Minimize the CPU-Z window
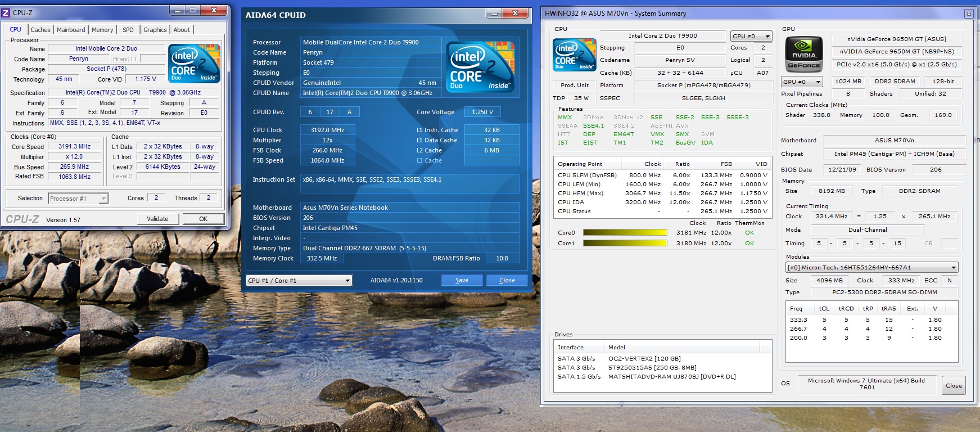Viewport: 980px width, 432px height. pyautogui.click(x=178, y=11)
